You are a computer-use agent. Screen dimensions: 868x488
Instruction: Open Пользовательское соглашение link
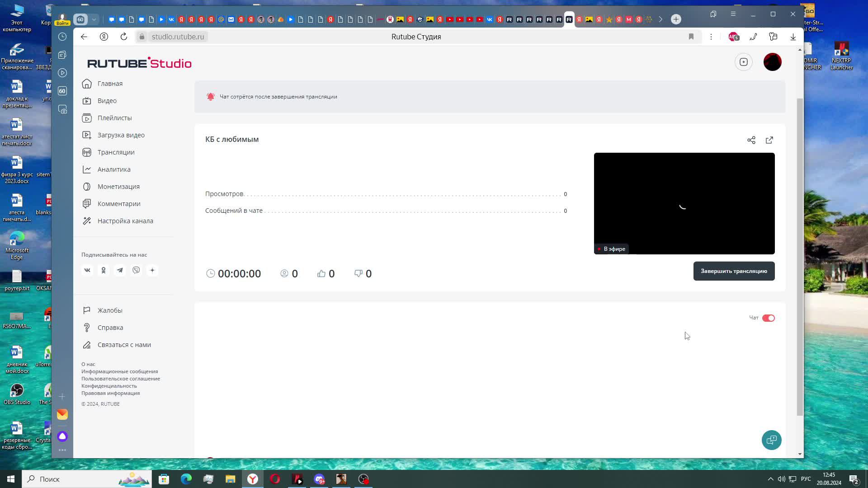click(121, 379)
